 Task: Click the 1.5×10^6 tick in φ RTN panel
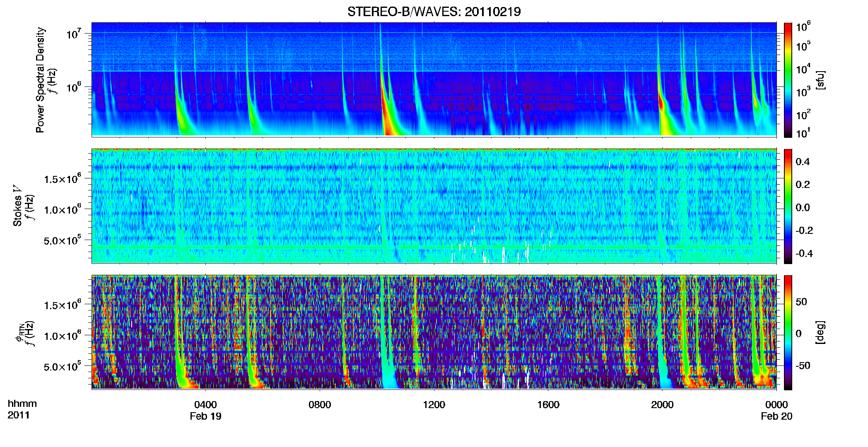(x=62, y=305)
